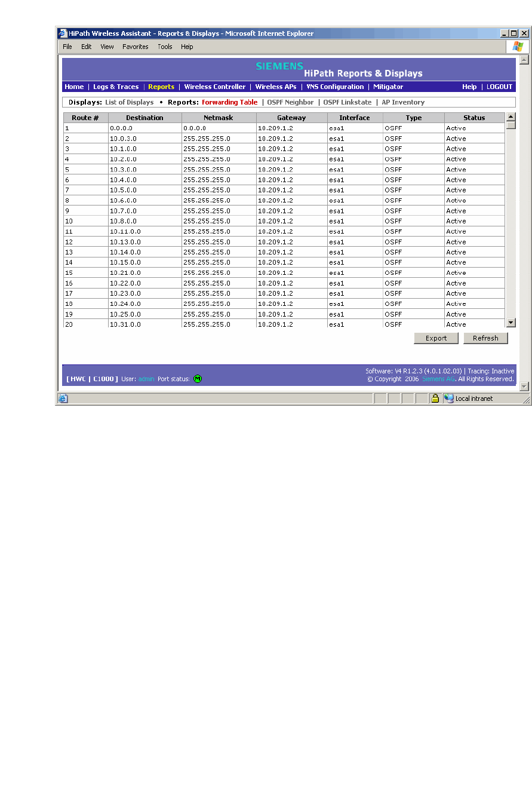The width and height of the screenshot is (532, 785).
Task: Click the Windows flag logo in menu bar
Action: coord(518,47)
